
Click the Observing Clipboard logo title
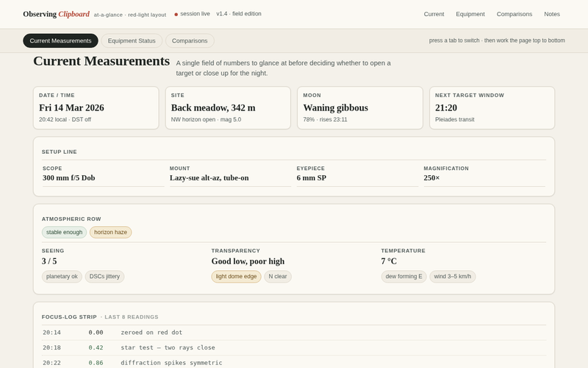57,14
